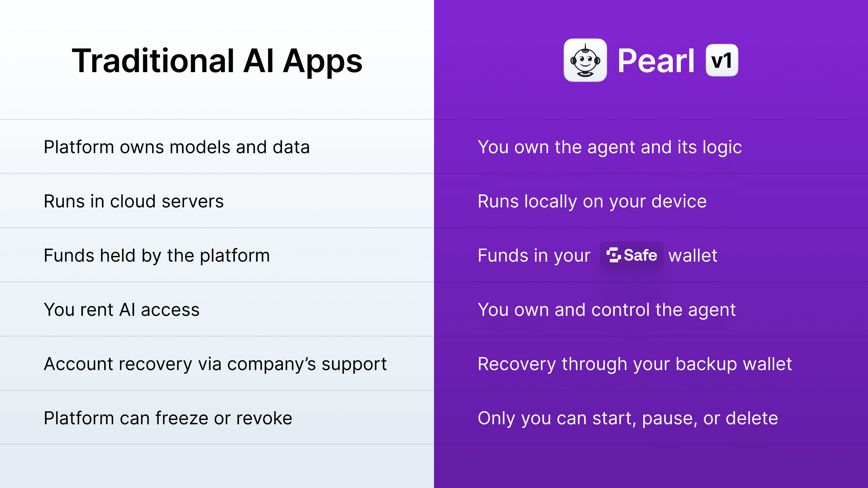Click "Funds held by the platform" text
The width and height of the screenshot is (868, 488).
(157, 256)
